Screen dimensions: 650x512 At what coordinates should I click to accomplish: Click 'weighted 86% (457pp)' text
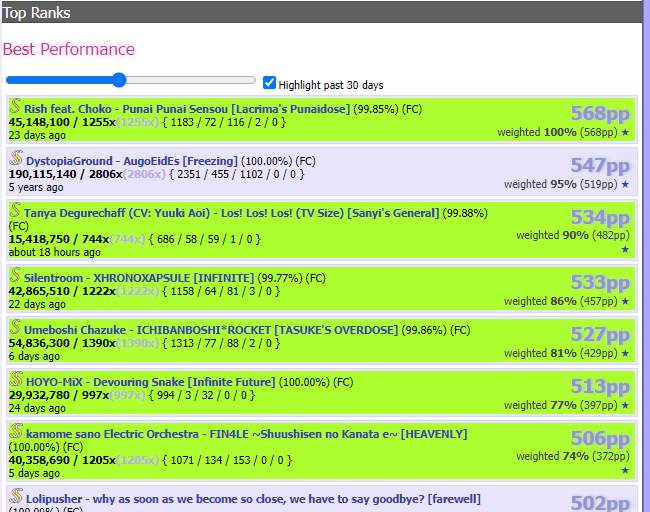tap(561, 301)
